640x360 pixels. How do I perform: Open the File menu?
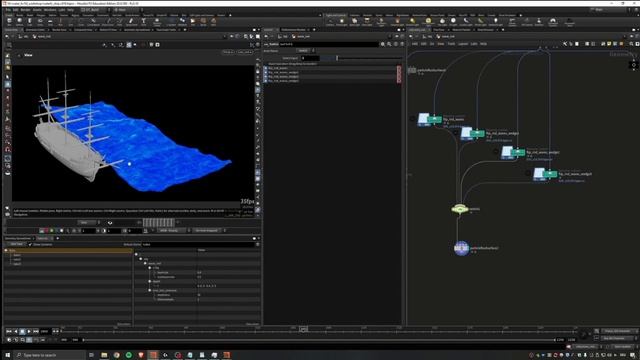[8, 9]
